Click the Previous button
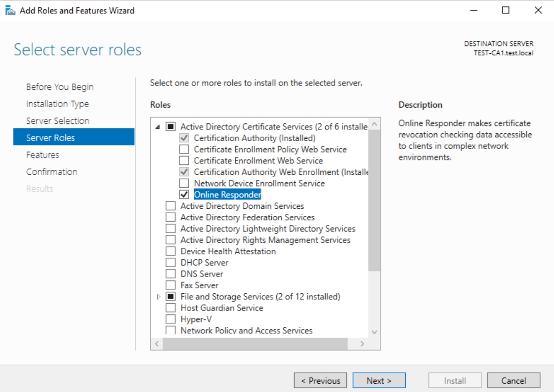554x392 pixels. coord(320,380)
